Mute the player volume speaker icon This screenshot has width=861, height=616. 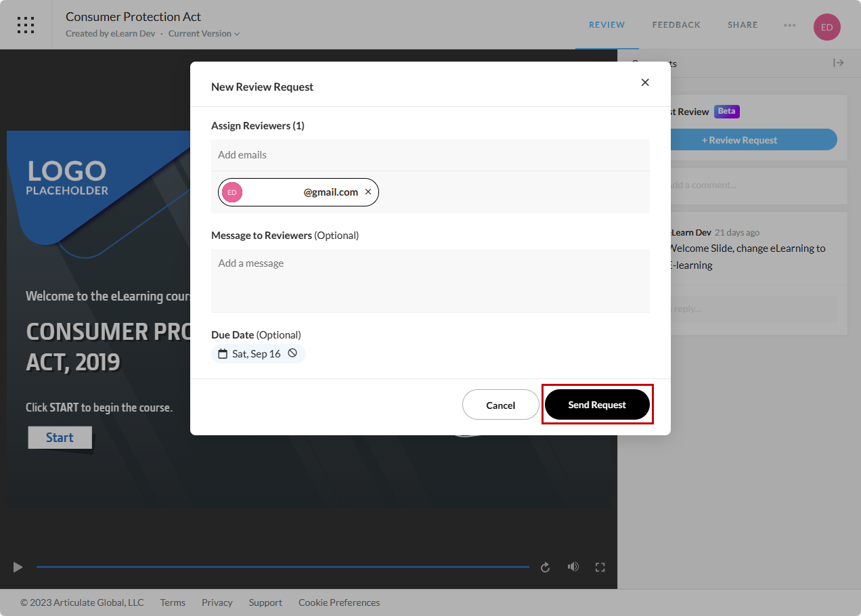tap(573, 567)
